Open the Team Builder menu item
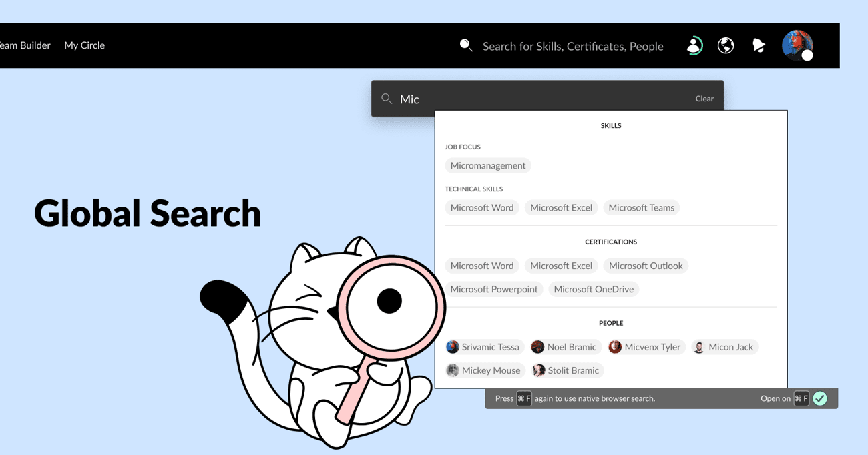 coord(25,45)
